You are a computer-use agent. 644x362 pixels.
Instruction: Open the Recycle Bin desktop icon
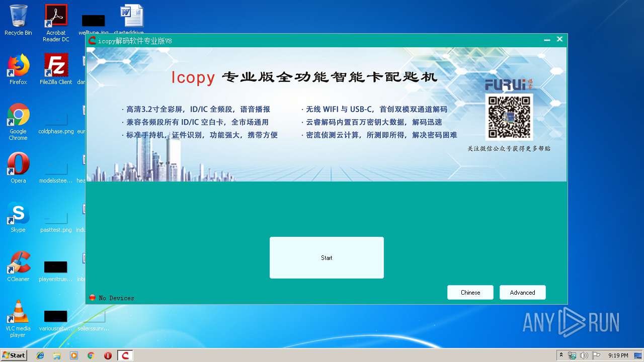pyautogui.click(x=18, y=20)
